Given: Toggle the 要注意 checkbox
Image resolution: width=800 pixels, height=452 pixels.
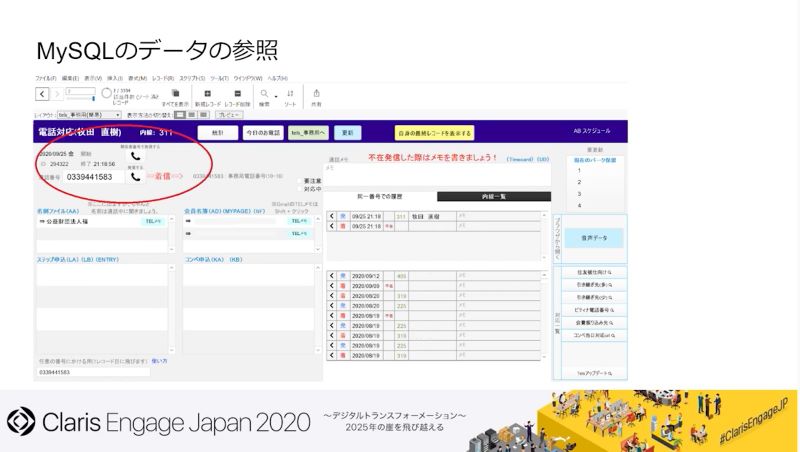Looking at the screenshot, I should (x=300, y=181).
